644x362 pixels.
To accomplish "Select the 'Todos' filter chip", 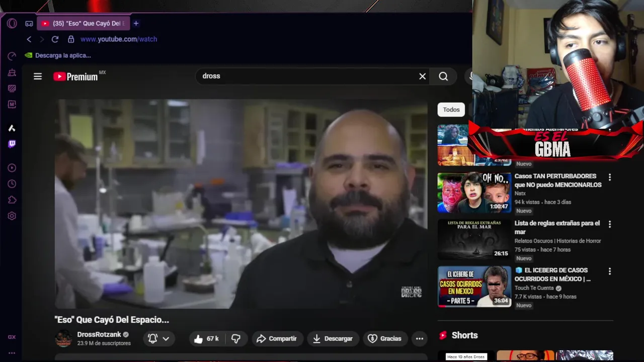I will click(451, 110).
